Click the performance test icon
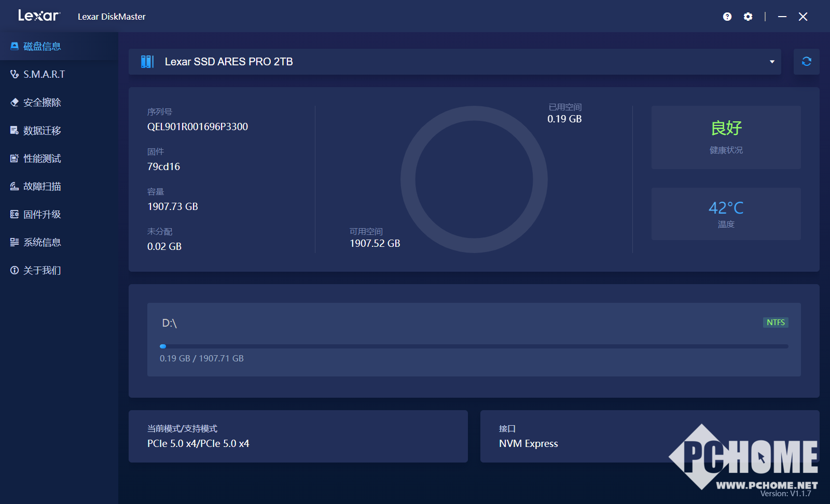Screen dimensions: 830x504 pyautogui.click(x=15, y=158)
